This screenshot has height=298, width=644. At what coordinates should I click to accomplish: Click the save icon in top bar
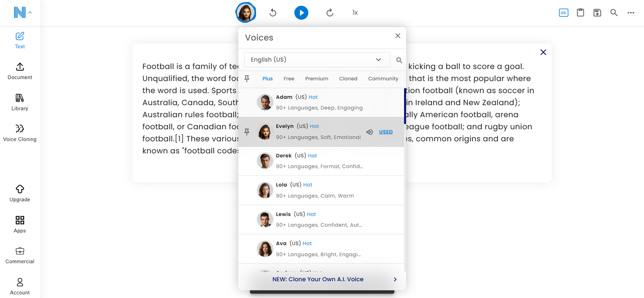(597, 13)
